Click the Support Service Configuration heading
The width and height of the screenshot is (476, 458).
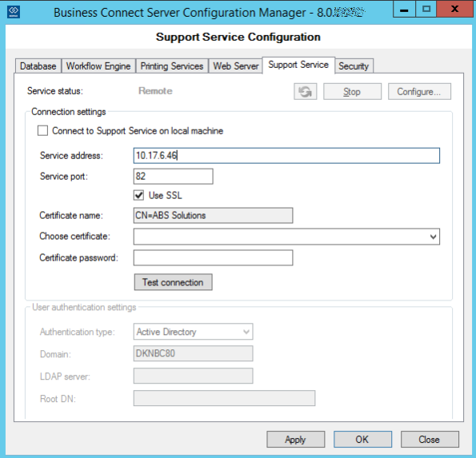[x=238, y=37]
